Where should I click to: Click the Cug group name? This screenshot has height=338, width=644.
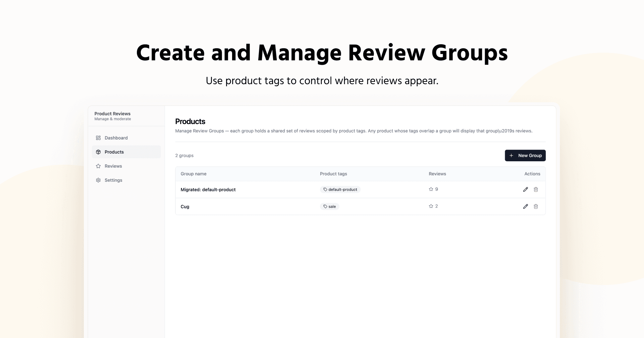(x=185, y=207)
